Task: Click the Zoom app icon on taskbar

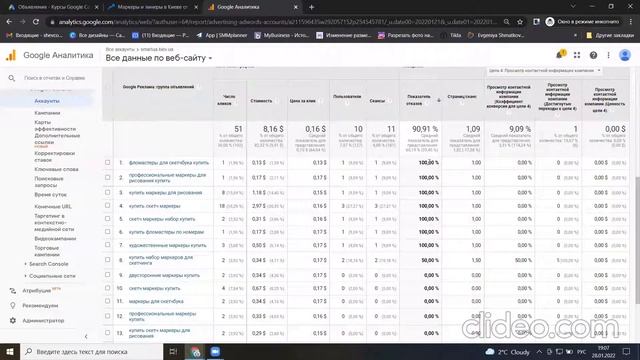Action: tap(215, 351)
